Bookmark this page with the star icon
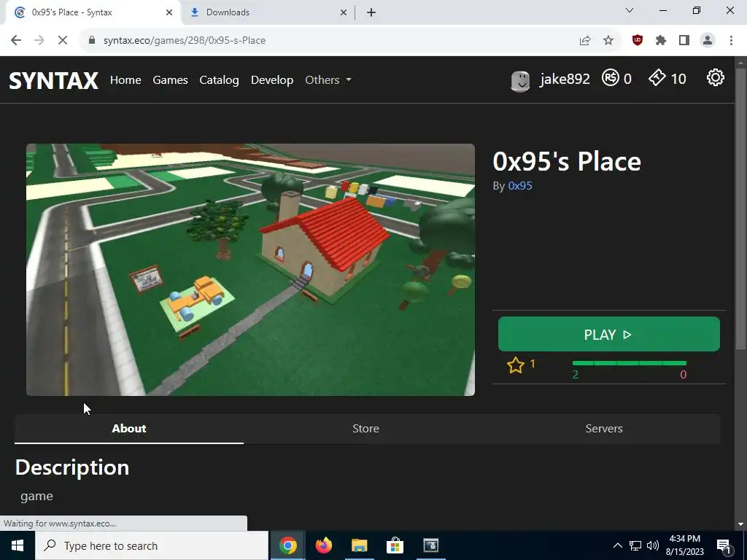This screenshot has width=747, height=560. point(608,41)
